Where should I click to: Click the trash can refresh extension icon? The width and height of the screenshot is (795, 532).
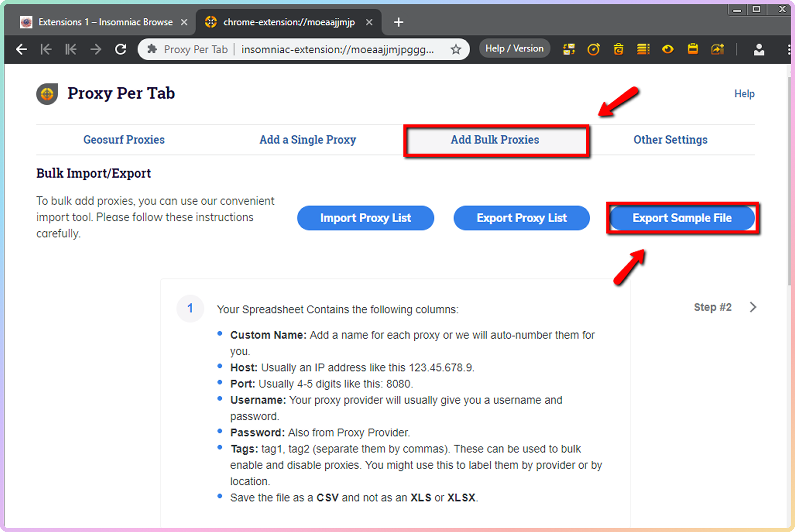click(x=618, y=49)
